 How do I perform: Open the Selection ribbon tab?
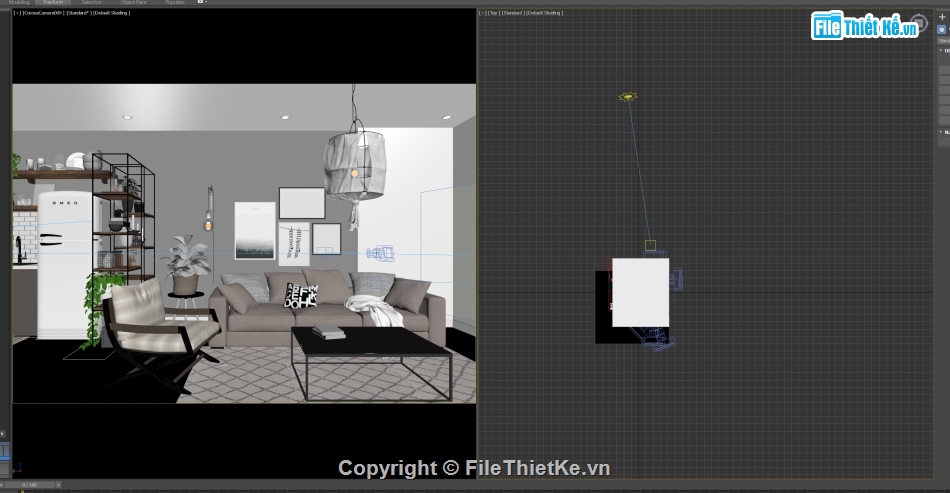tap(92, 2)
